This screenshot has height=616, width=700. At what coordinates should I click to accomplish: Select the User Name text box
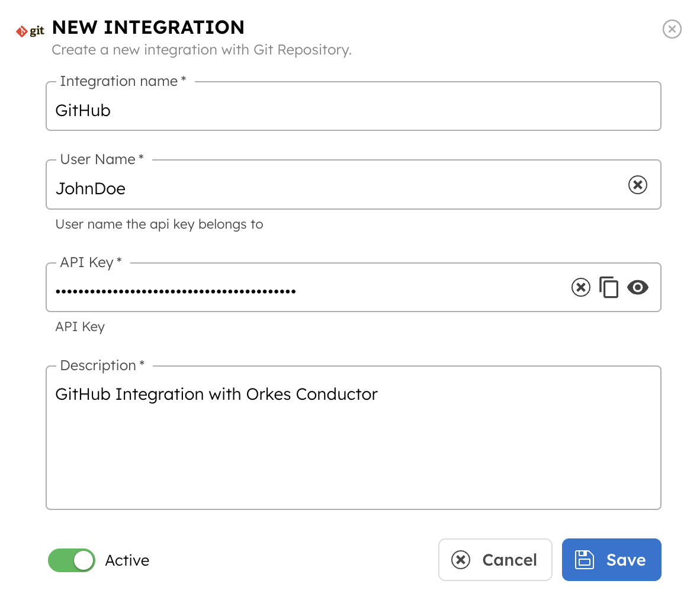296,188
